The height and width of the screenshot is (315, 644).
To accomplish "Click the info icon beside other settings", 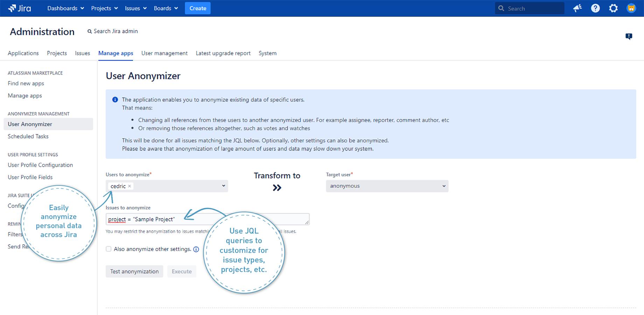I will (x=196, y=249).
